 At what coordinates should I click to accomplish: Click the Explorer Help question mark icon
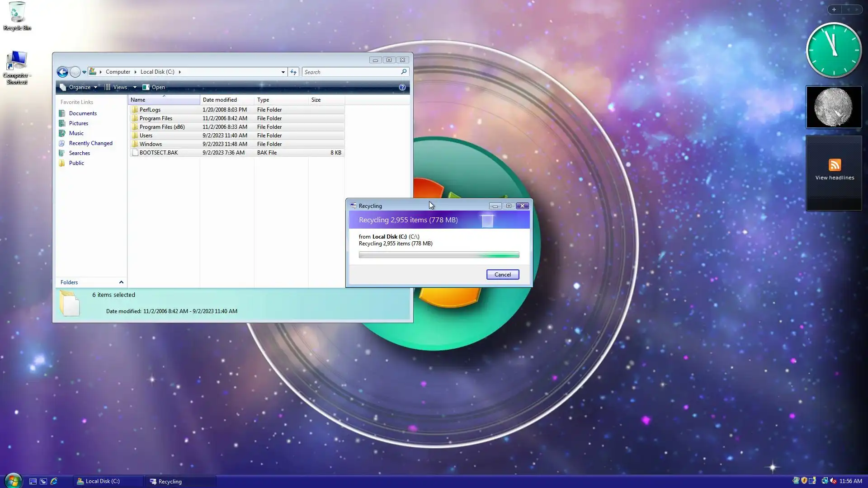pyautogui.click(x=402, y=87)
